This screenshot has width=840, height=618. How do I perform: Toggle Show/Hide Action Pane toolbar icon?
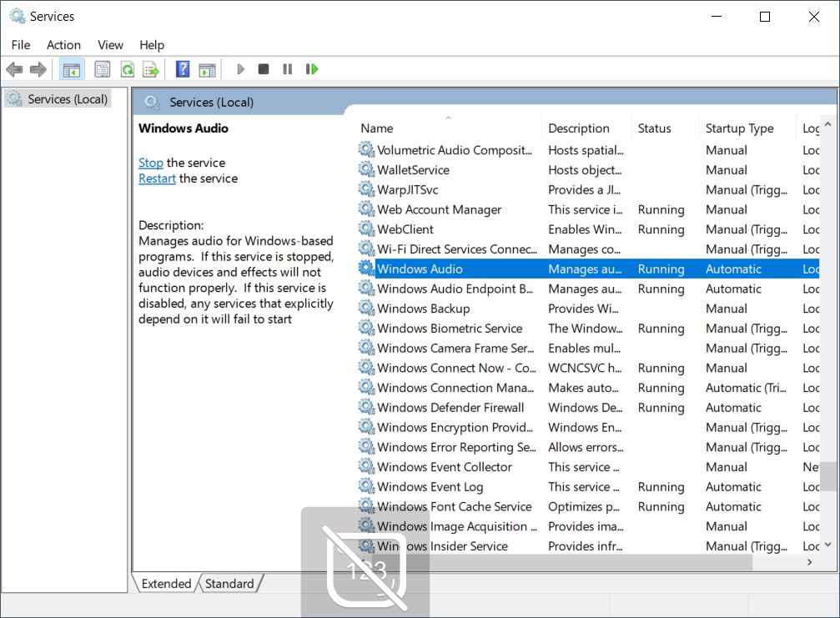[207, 69]
